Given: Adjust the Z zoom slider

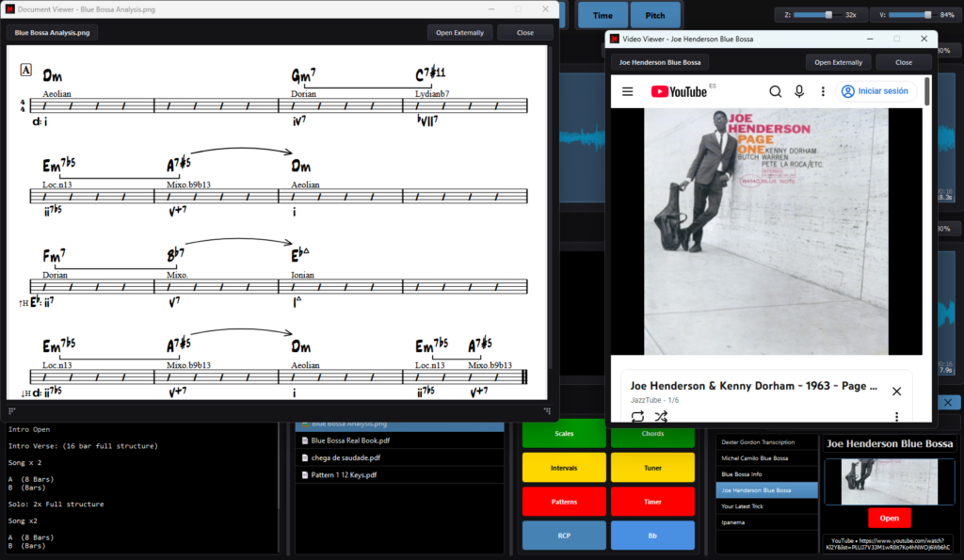Looking at the screenshot, I should [x=818, y=15].
